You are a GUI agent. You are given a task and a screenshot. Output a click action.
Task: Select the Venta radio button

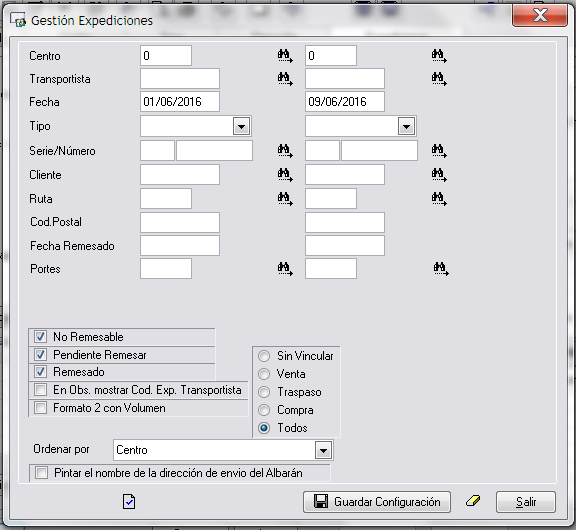click(x=264, y=374)
